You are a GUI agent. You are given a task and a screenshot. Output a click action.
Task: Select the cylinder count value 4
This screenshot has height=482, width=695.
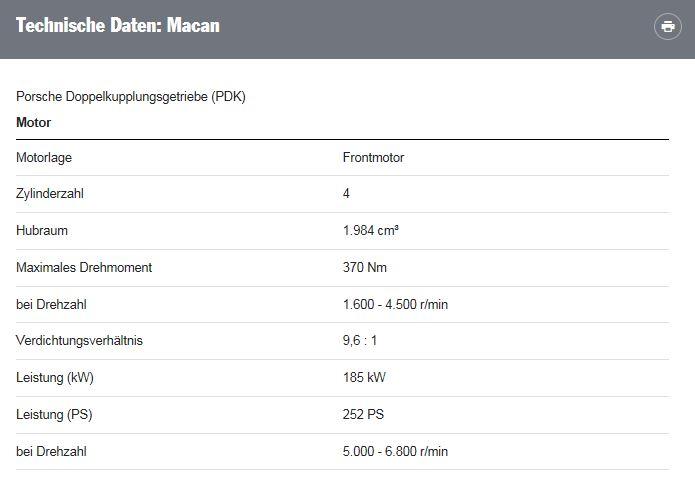pos(346,194)
